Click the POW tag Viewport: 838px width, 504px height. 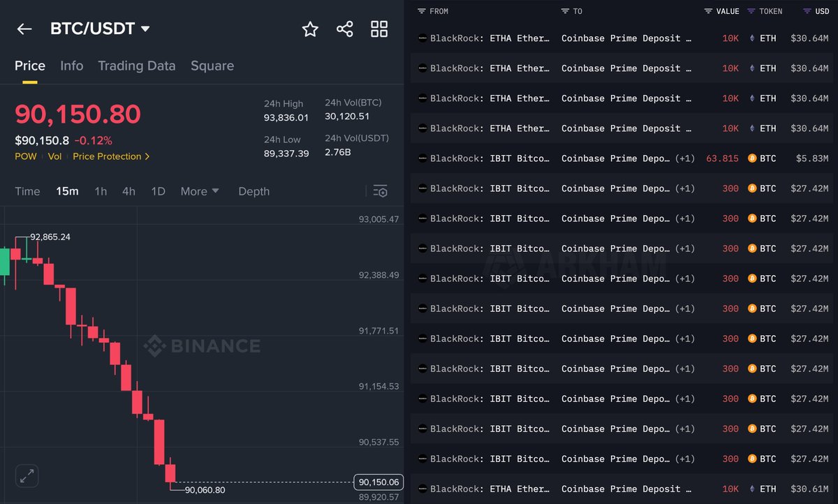26,156
